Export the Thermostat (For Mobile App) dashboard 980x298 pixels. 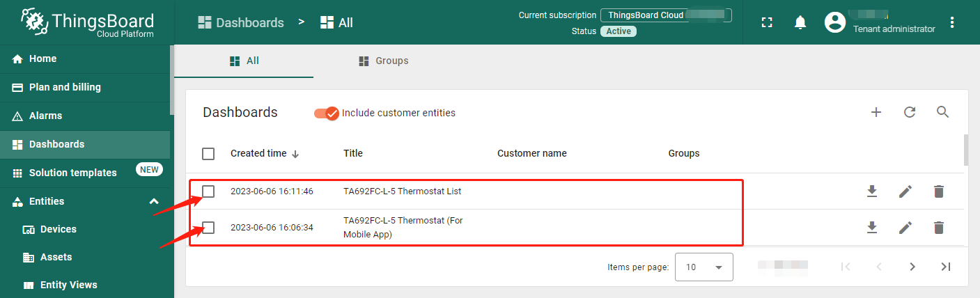(872, 227)
